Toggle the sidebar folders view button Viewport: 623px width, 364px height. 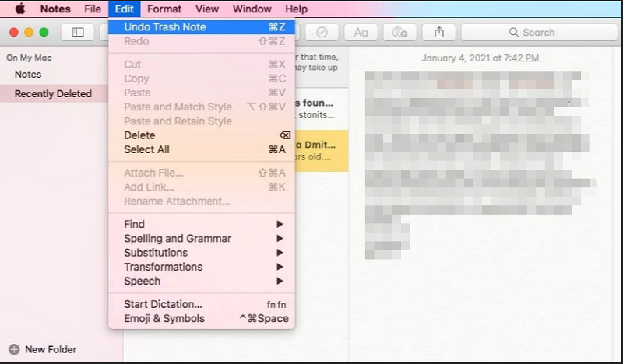pos(78,32)
